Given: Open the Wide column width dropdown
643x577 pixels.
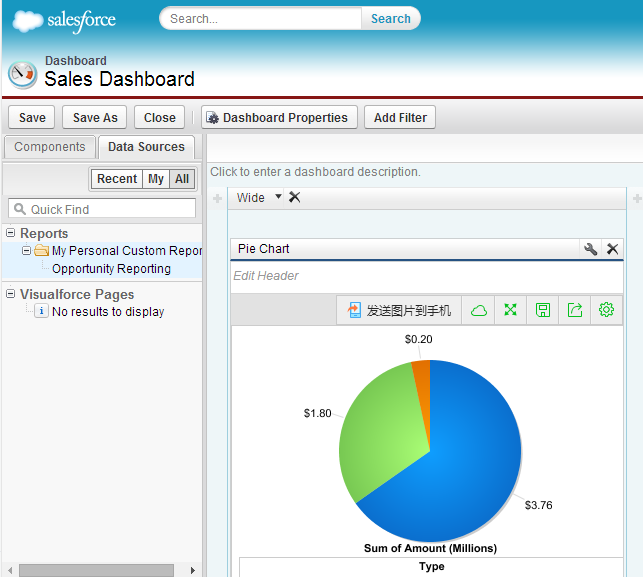Looking at the screenshot, I should click(278, 196).
